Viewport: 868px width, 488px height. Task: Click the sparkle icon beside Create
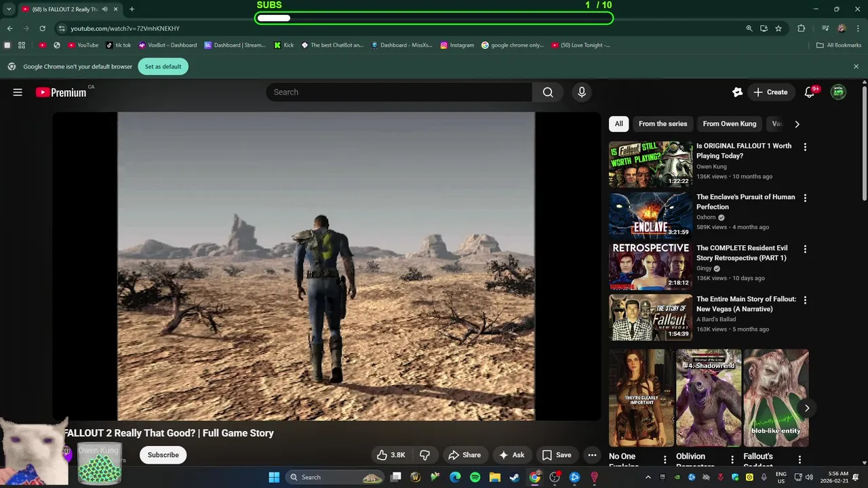click(x=737, y=92)
